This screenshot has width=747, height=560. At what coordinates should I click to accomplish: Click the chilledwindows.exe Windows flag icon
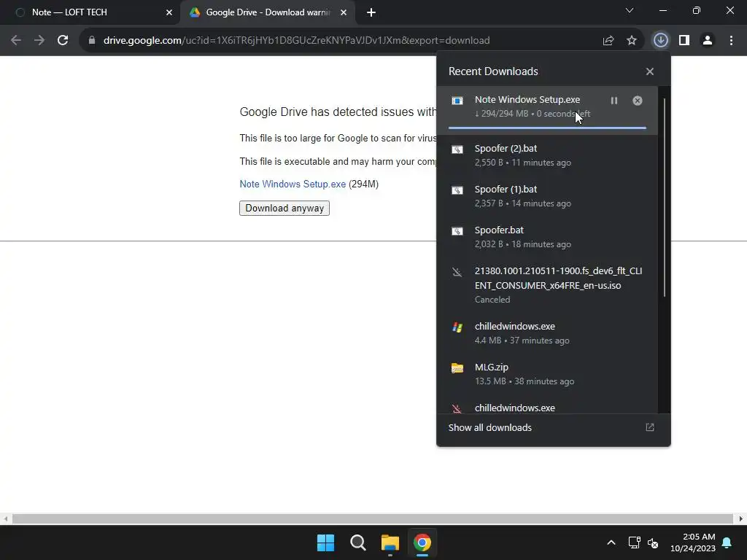pyautogui.click(x=457, y=327)
